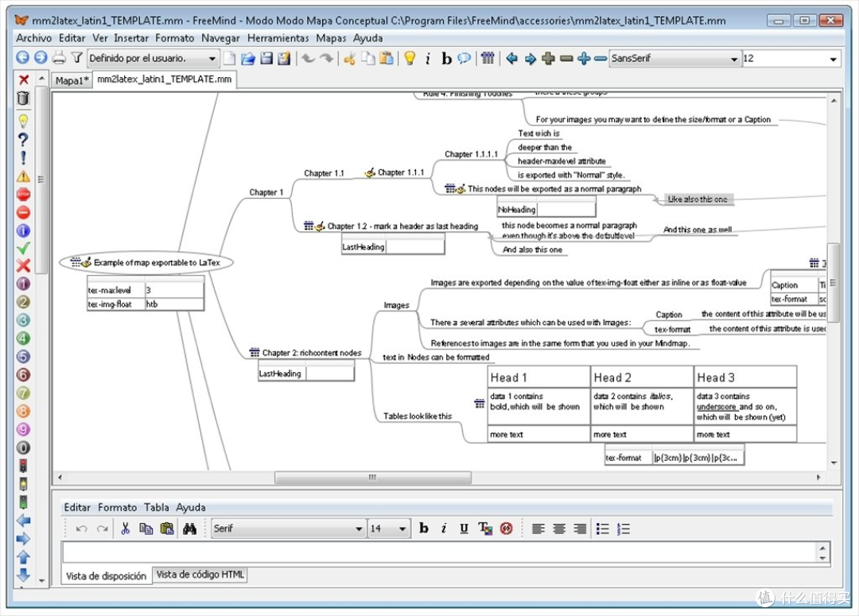
Task: Cut the node with scissors icon
Action: [349, 58]
